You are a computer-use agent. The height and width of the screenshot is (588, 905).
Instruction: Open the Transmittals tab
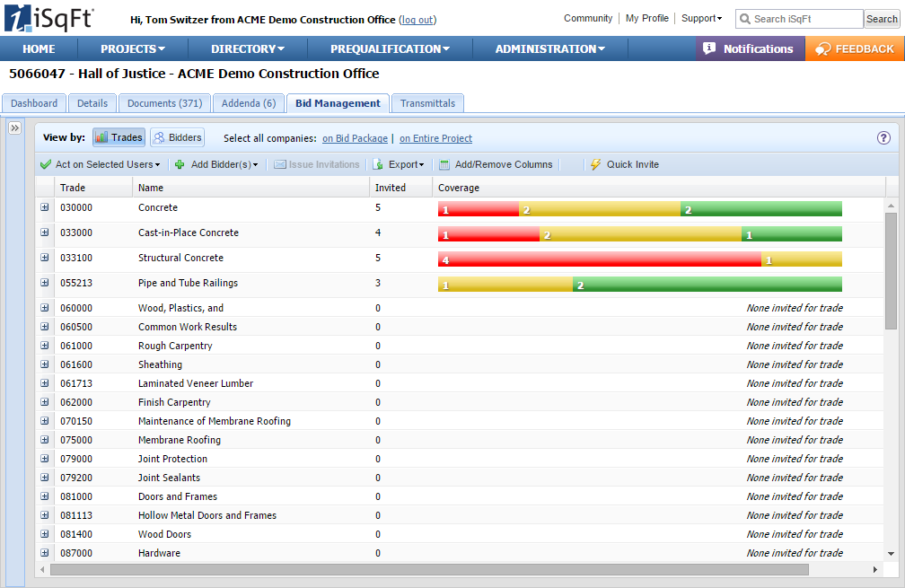coord(427,102)
